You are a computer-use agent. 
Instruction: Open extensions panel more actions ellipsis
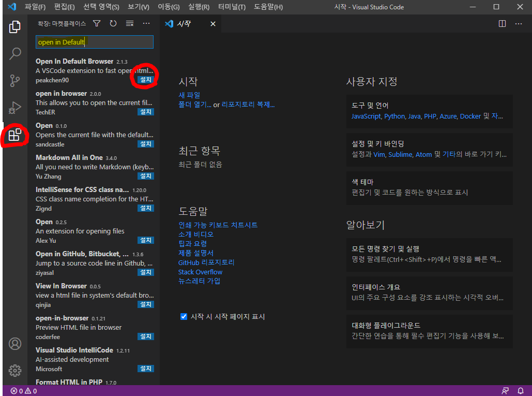[146, 23]
